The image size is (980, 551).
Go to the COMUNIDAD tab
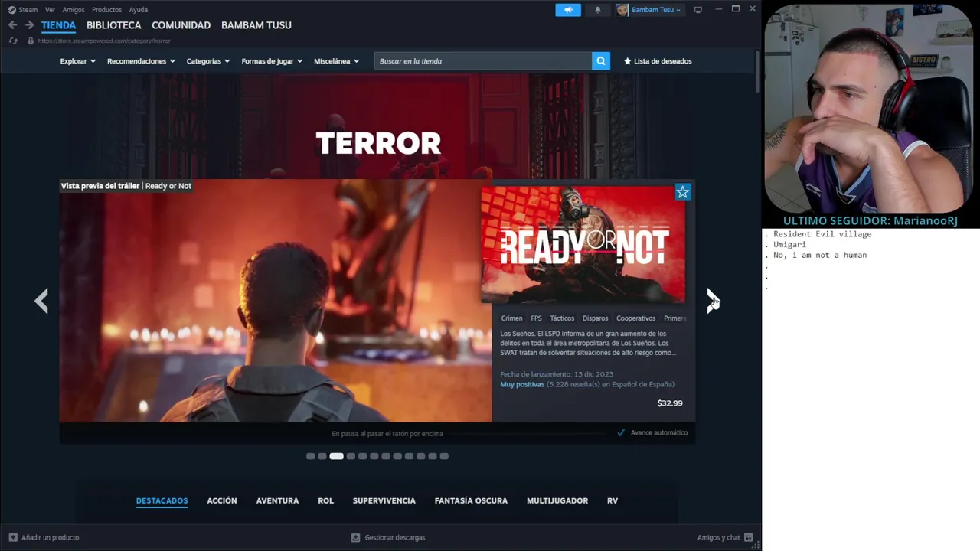pyautogui.click(x=181, y=25)
